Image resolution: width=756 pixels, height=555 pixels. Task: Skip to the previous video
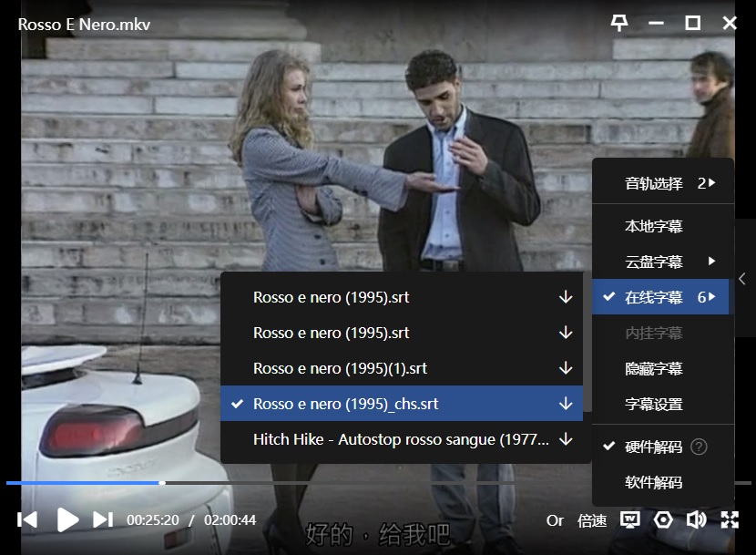pyautogui.click(x=27, y=519)
